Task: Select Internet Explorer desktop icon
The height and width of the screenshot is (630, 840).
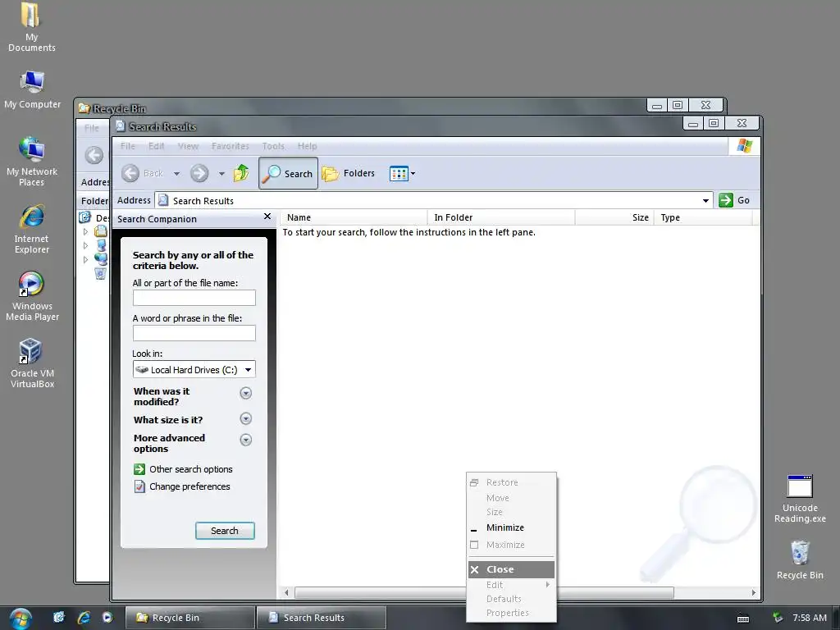Action: pyautogui.click(x=32, y=229)
